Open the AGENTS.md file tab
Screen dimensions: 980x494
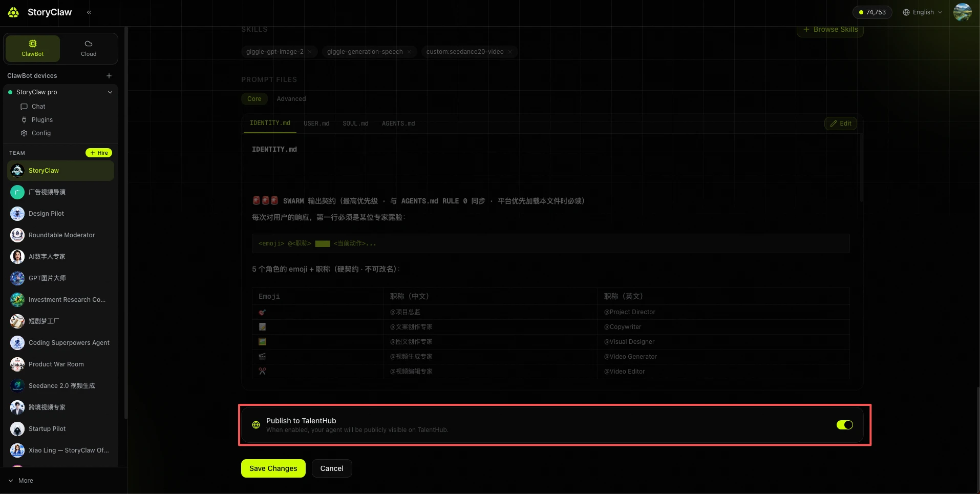[x=398, y=123]
